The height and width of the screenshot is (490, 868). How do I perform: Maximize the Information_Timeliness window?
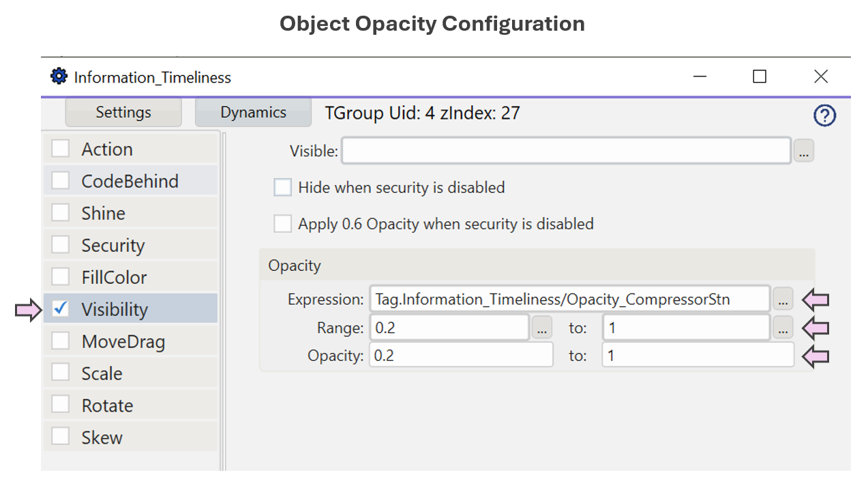tap(759, 76)
